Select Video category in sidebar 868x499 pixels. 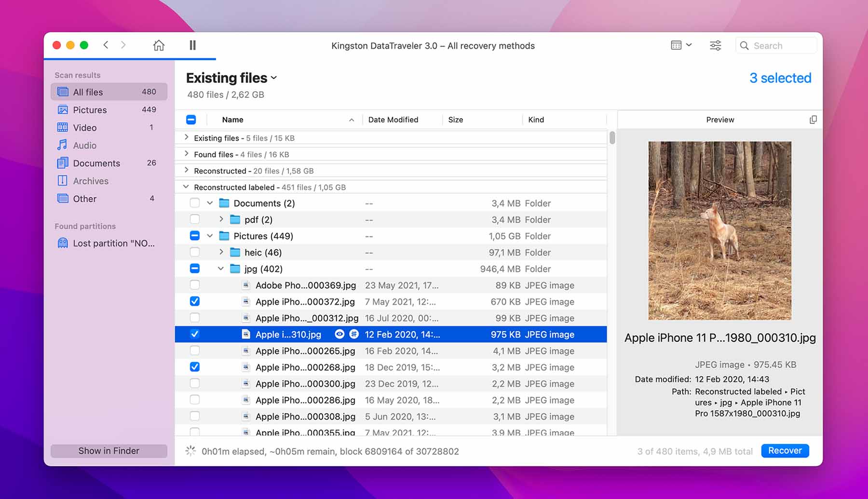click(109, 127)
